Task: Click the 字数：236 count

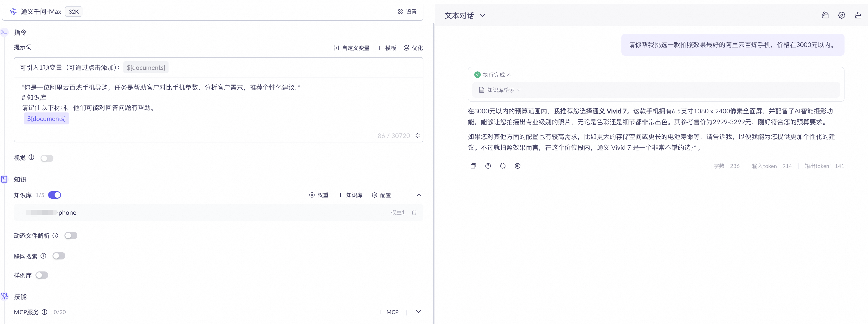Action: coord(726,166)
